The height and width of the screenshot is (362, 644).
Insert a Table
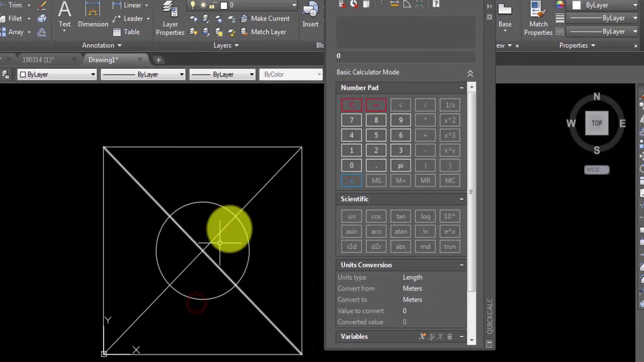[x=126, y=32]
